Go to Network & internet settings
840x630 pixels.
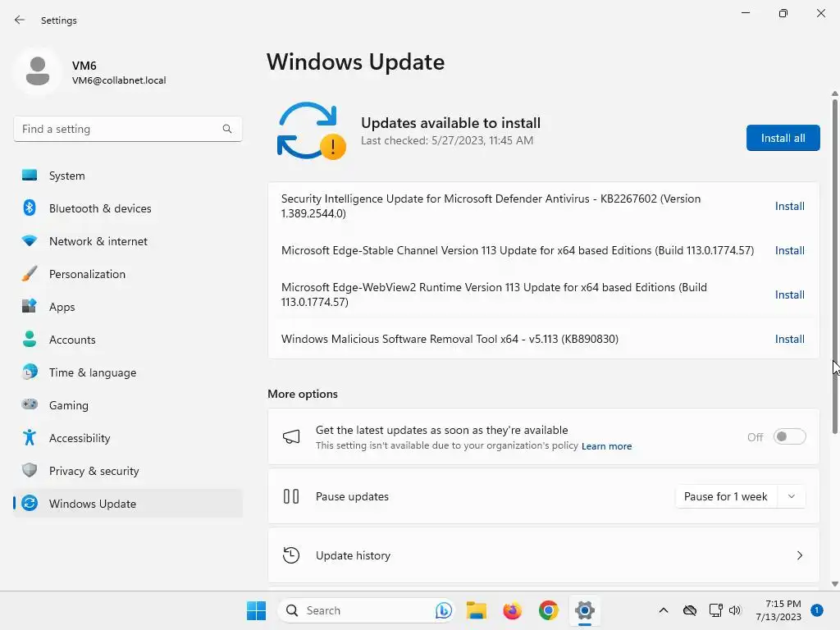[127, 241]
